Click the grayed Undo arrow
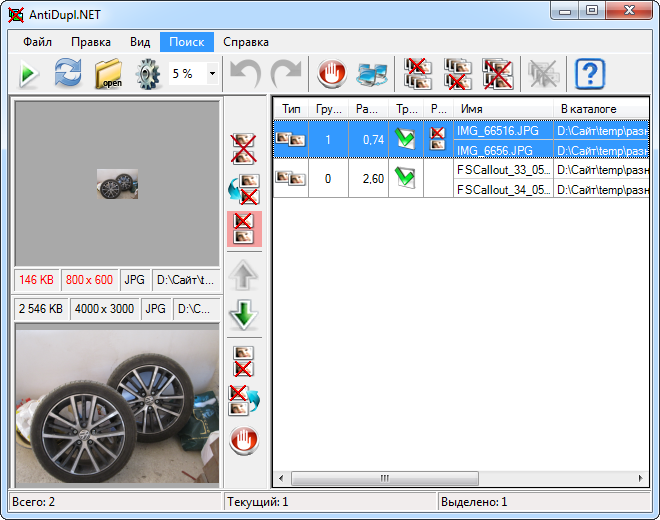The image size is (660, 520). [245, 74]
